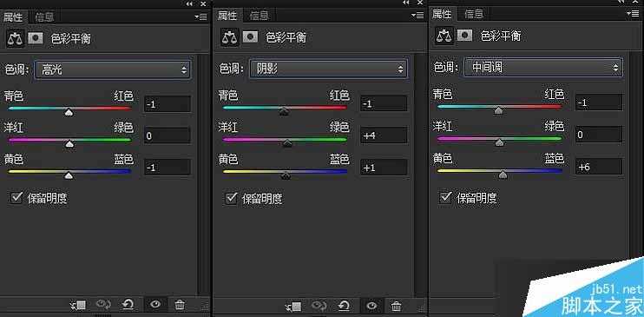This screenshot has width=644, height=317.
Task: Click the color balance scales icon in the 阴影 panel
Action: 230,37
